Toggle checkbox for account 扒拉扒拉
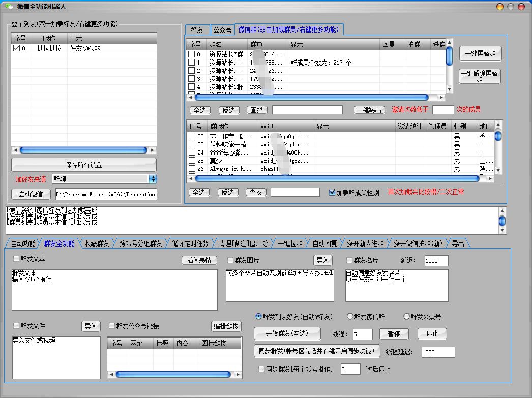Viewport: 532px width, 398px height. point(16,49)
